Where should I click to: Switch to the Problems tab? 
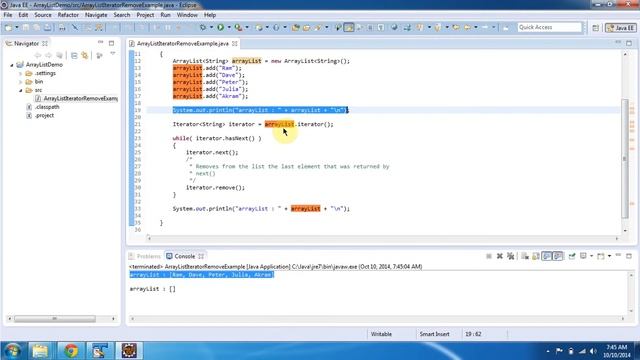coord(144,256)
